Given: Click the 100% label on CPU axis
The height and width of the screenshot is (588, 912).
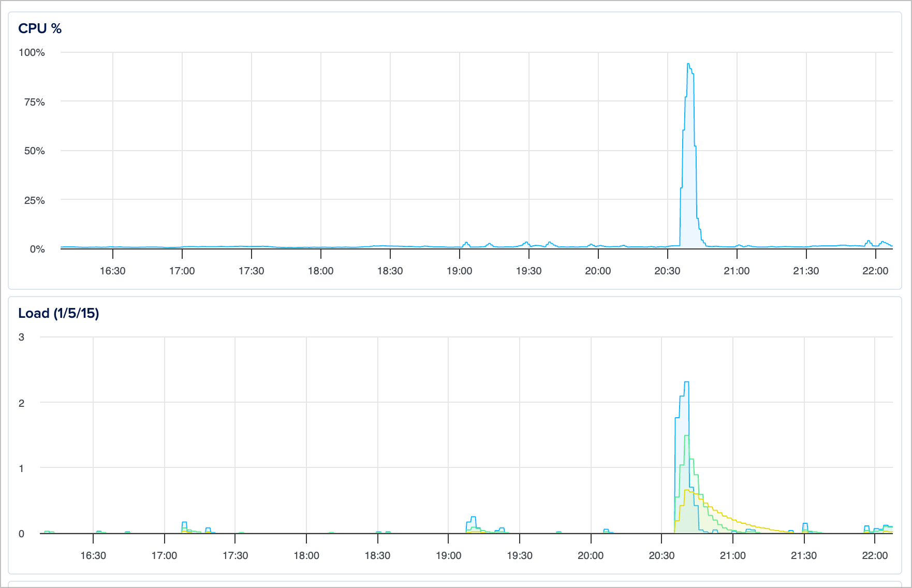Looking at the screenshot, I should tap(32, 52).
